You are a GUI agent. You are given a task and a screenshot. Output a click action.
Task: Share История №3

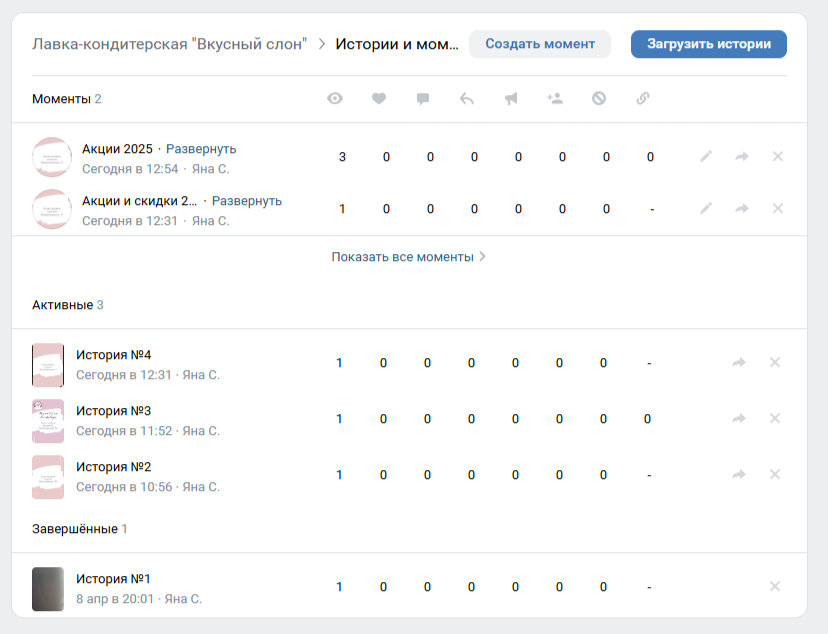(x=739, y=419)
